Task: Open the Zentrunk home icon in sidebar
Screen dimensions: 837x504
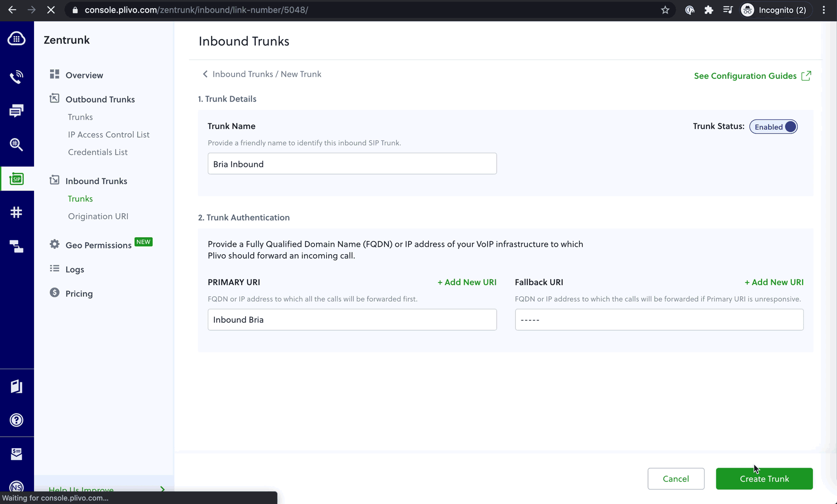Action: coord(16,38)
